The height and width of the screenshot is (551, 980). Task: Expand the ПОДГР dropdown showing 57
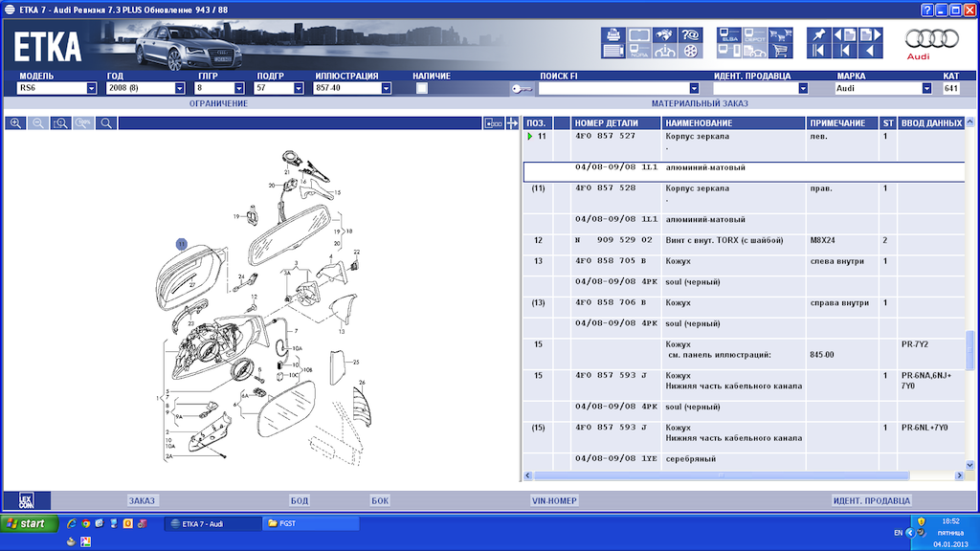point(299,88)
